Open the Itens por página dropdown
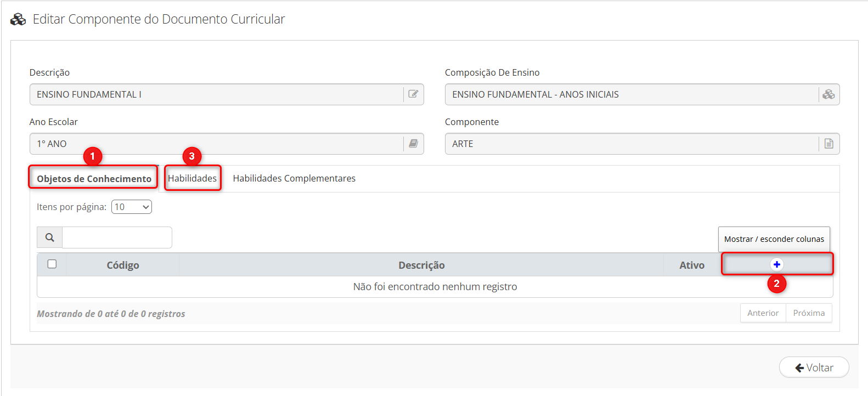Screen dimensions: 868x396 click(131, 207)
